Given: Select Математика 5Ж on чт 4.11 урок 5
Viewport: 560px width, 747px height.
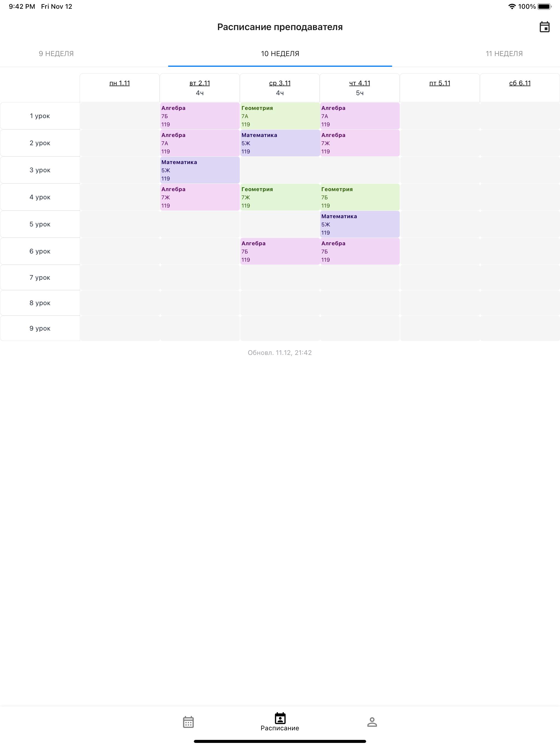Looking at the screenshot, I should coord(359,224).
